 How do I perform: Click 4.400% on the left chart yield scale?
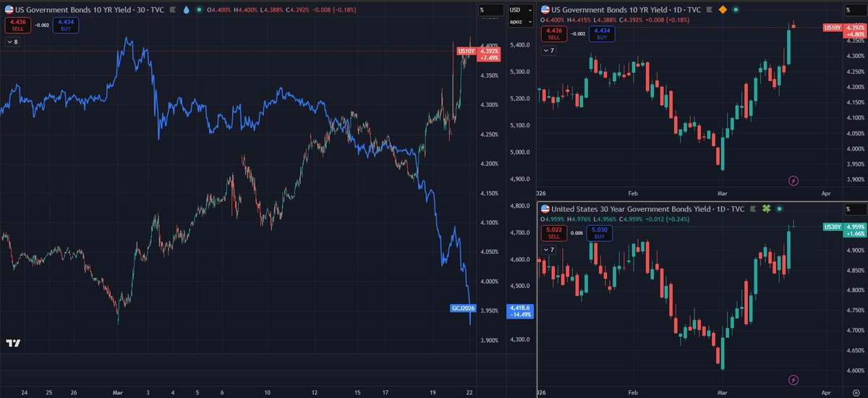click(490, 46)
